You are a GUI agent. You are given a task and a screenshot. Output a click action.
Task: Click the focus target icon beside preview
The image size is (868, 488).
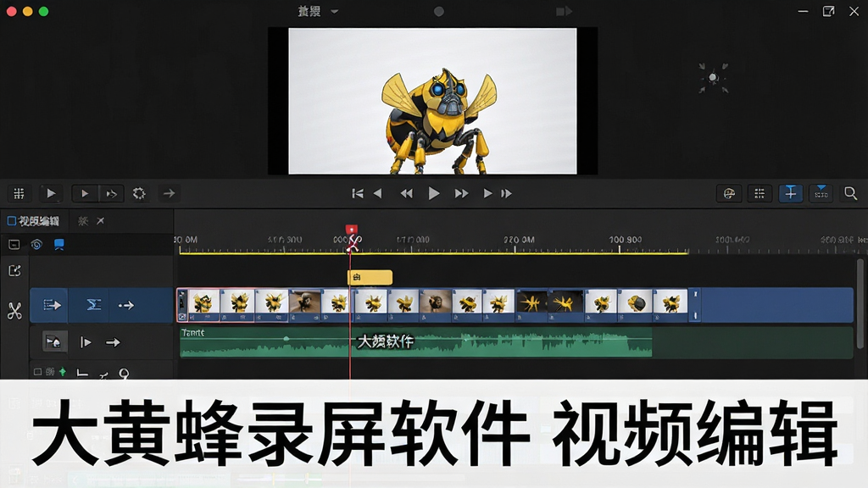[x=713, y=78]
